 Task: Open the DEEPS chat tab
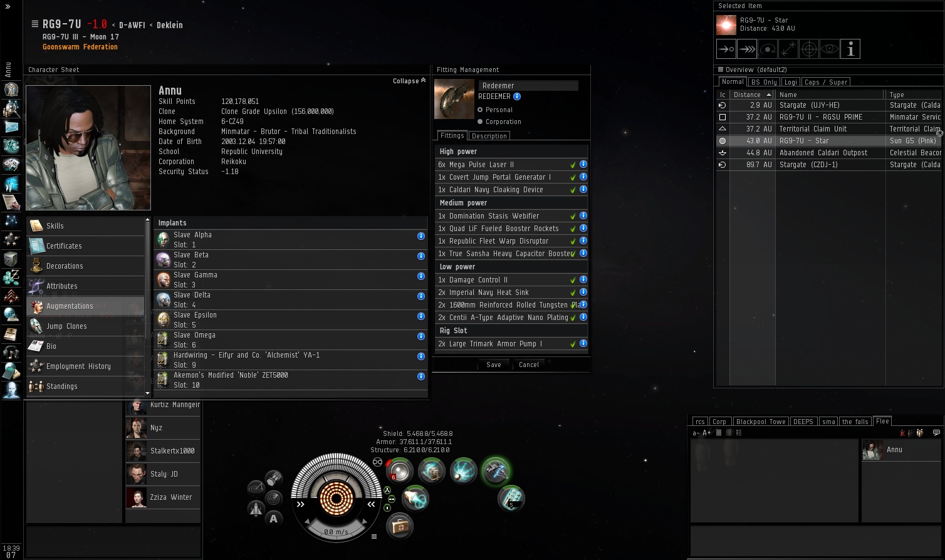(803, 422)
